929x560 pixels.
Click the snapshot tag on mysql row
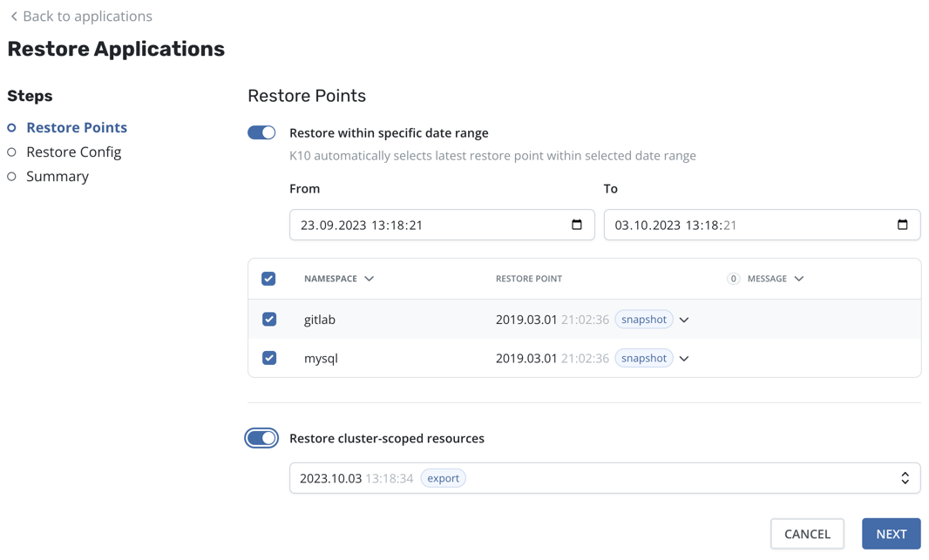tap(643, 358)
